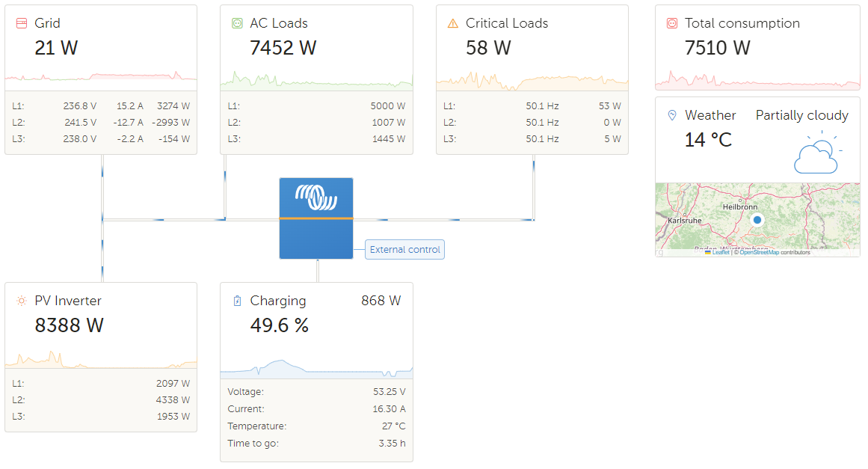
Task: Open the OpenStreetMap contributors link
Action: coord(760,253)
